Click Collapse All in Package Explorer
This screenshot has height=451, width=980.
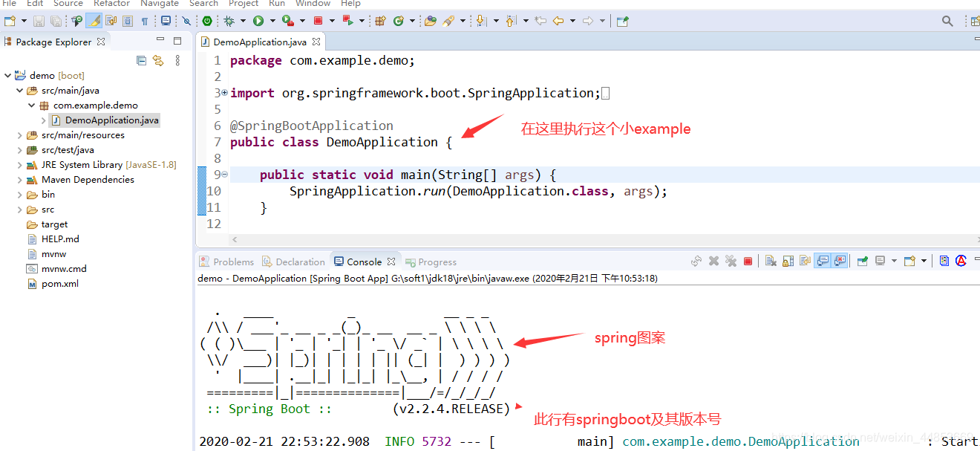(x=141, y=60)
